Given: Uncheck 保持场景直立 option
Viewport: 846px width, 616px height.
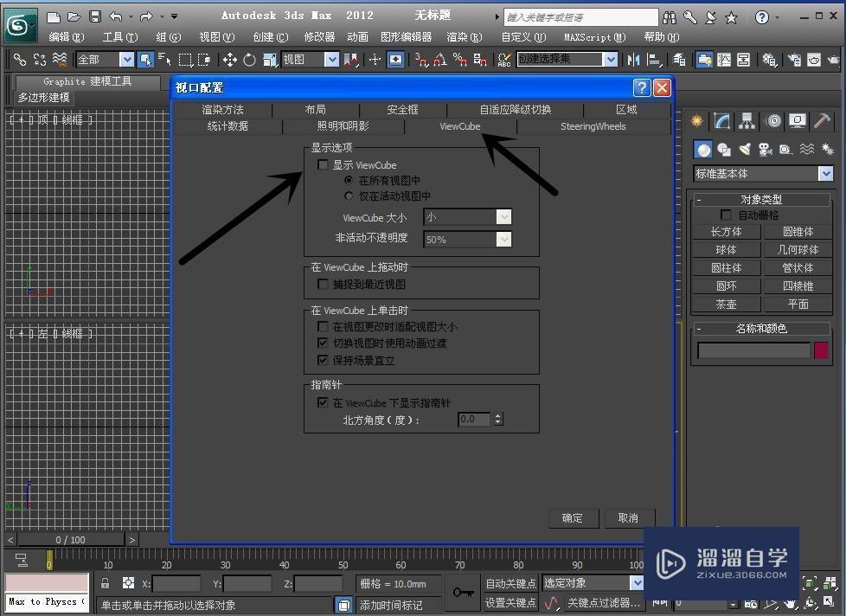Looking at the screenshot, I should 323,360.
